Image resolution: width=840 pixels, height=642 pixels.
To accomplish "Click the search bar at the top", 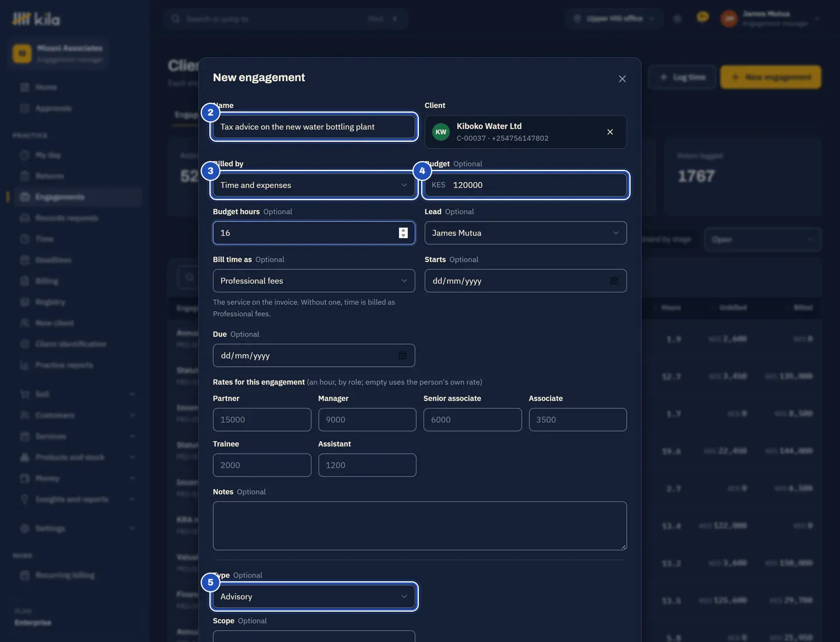I will click(285, 19).
